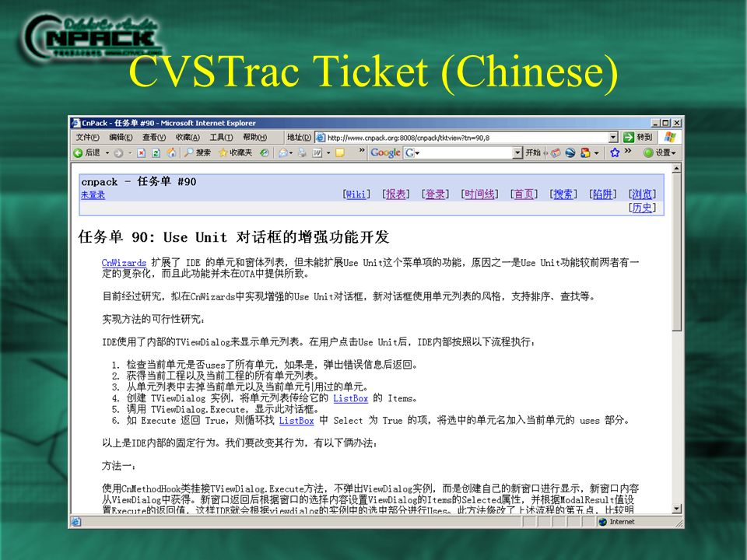Image resolution: width=747 pixels, height=560 pixels.
Task: Click the Forward arrow button in toolbar
Action: click(x=118, y=153)
